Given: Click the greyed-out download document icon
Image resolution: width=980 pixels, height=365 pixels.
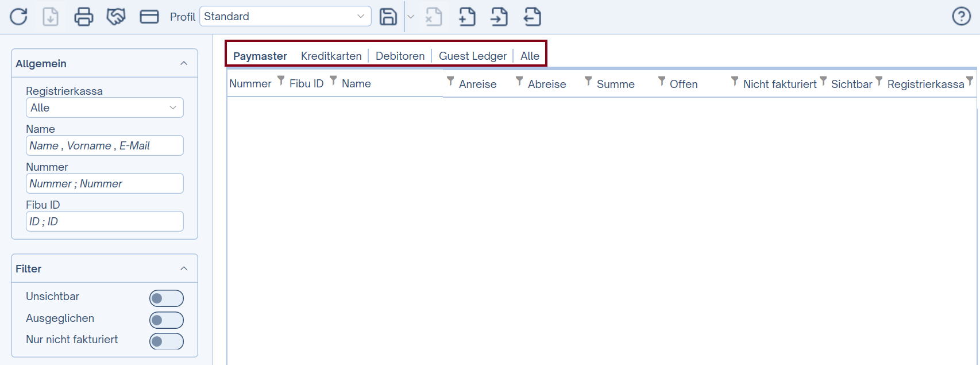Looking at the screenshot, I should [51, 17].
